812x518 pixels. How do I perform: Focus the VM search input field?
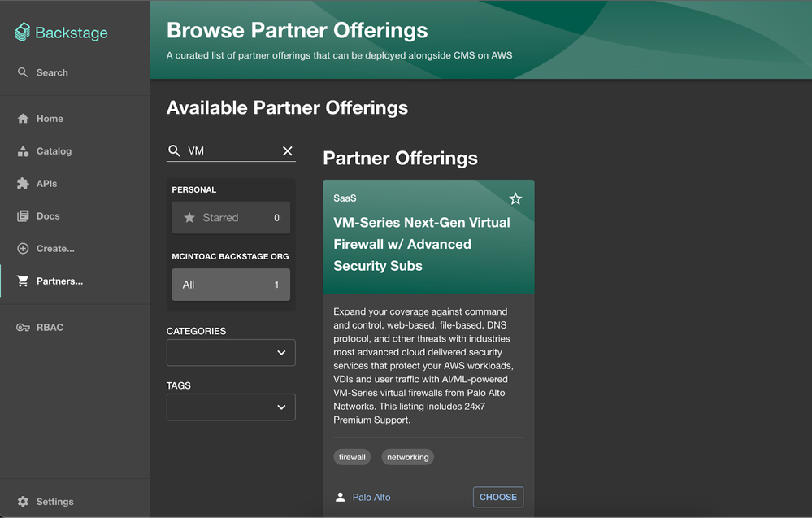(x=231, y=150)
